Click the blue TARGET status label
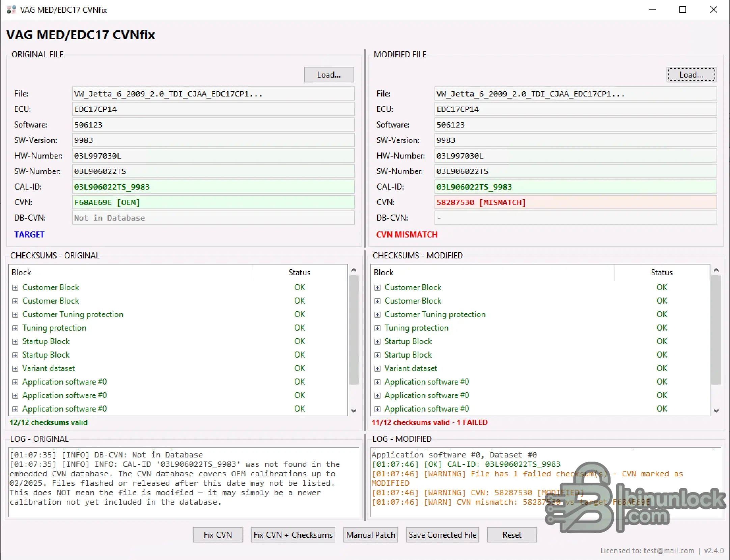 pyautogui.click(x=29, y=234)
